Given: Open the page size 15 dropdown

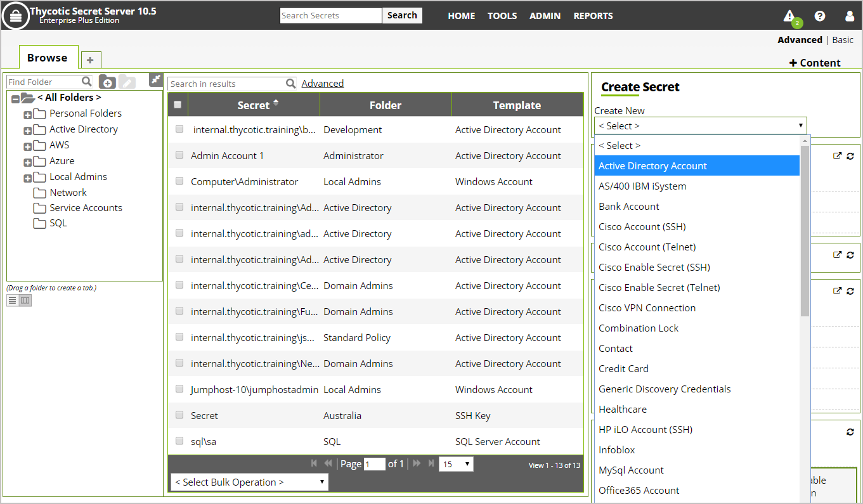Looking at the screenshot, I should click(456, 464).
